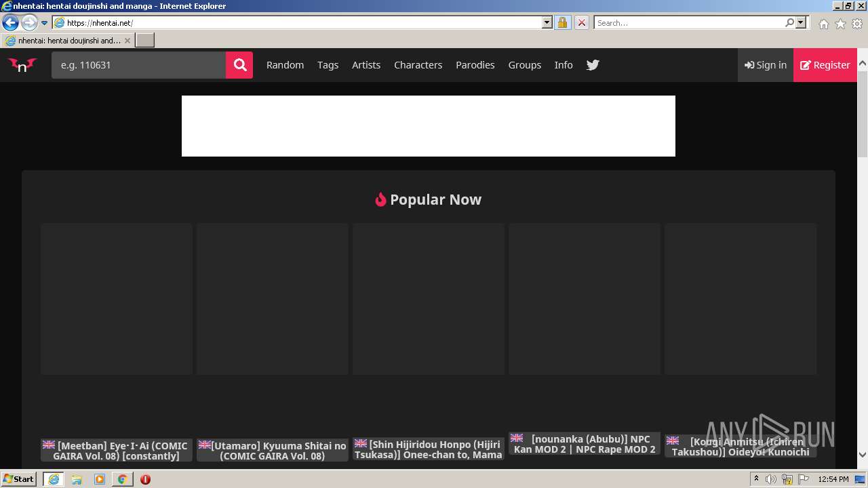The height and width of the screenshot is (488, 868).
Task: Open a new blank tab
Action: pyautogui.click(x=145, y=41)
